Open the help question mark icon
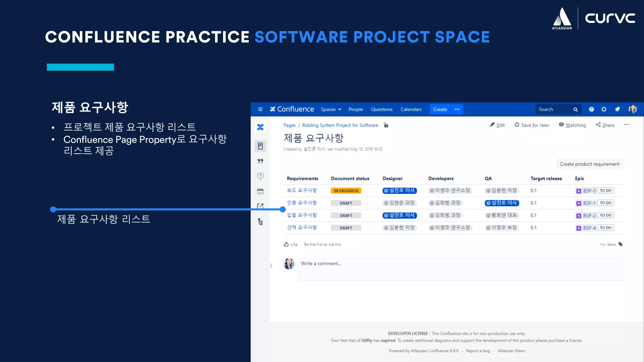The image size is (644, 362). tap(591, 109)
